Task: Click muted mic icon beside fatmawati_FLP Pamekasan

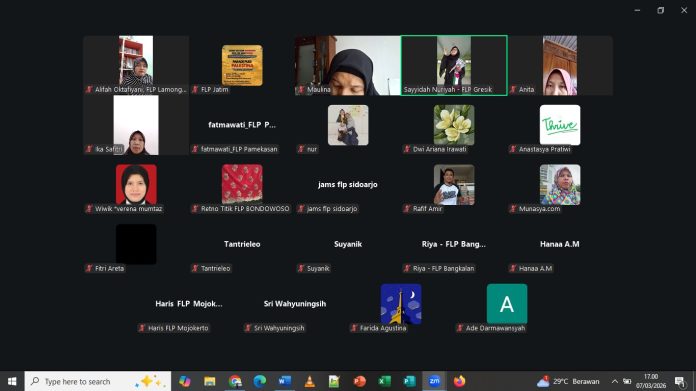Action: 195,149
